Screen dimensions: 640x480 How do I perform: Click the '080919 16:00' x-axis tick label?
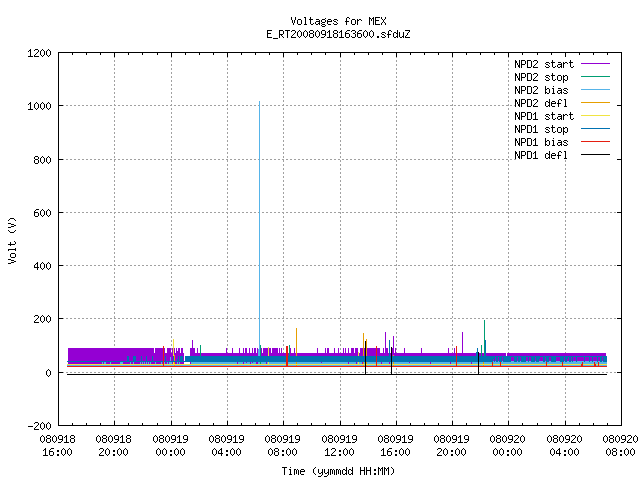coord(396,446)
